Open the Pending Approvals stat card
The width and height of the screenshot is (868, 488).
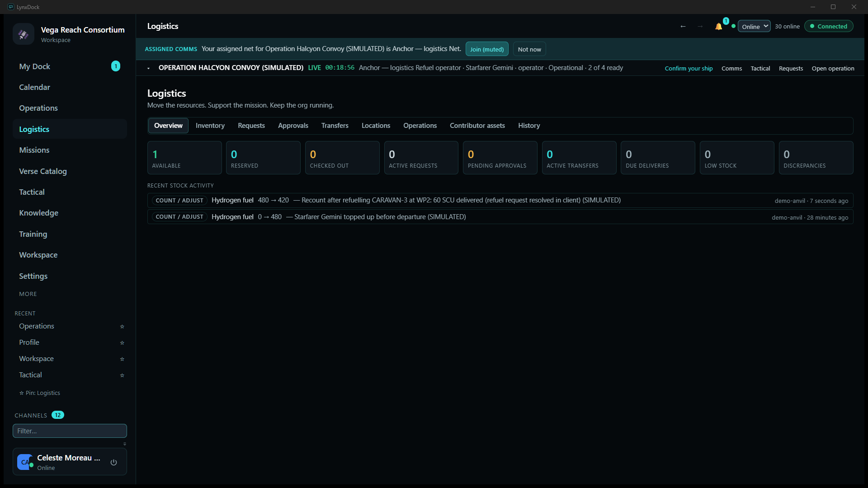tap(500, 158)
